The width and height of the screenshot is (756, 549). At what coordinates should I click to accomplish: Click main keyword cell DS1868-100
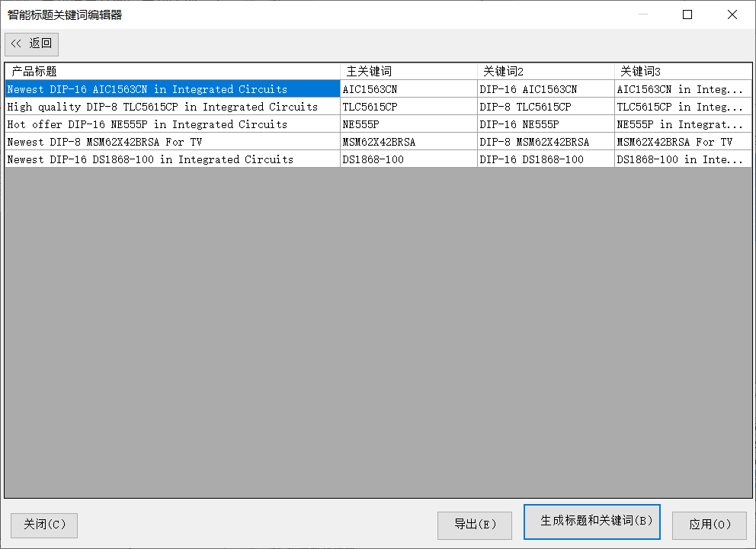(408, 159)
